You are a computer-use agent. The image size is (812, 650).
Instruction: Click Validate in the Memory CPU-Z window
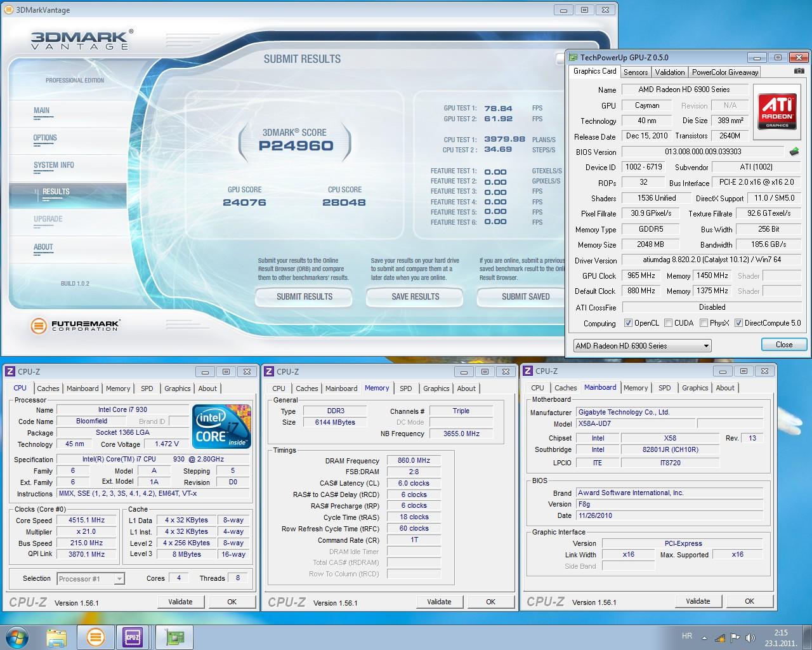point(439,602)
